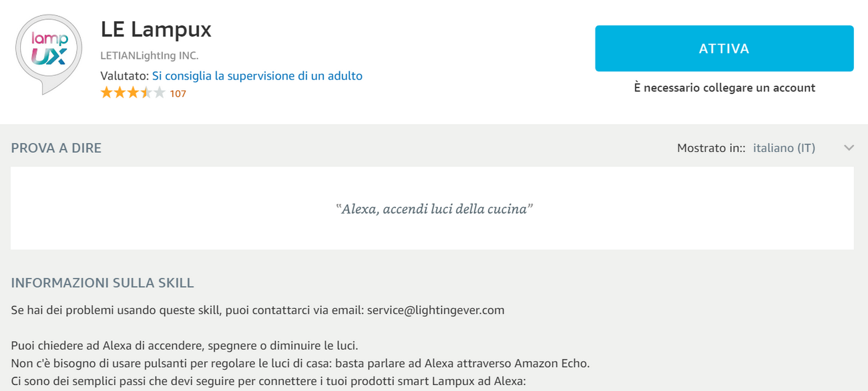
Task: Click the Valutato label
Action: (124, 76)
